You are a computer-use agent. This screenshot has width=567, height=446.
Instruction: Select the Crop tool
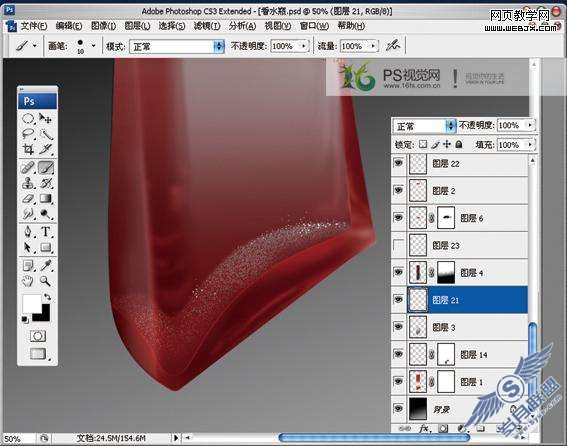[x=28, y=149]
